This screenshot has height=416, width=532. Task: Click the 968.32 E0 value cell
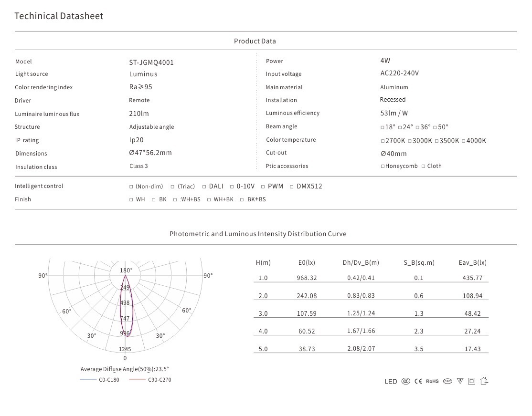click(x=307, y=278)
